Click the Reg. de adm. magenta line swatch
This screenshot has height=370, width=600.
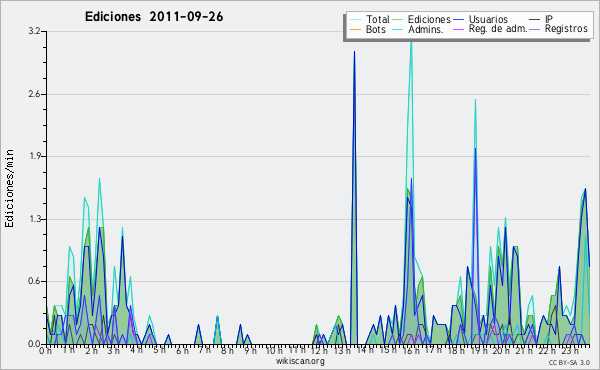[x=458, y=29]
